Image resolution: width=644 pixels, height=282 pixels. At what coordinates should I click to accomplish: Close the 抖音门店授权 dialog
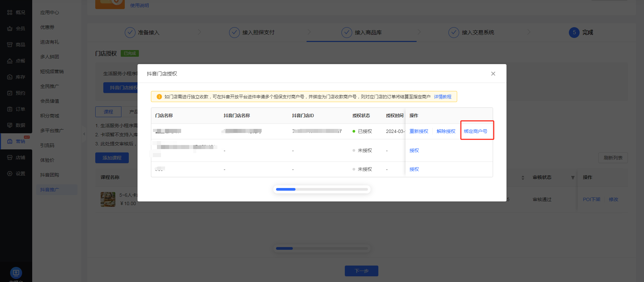pos(493,74)
